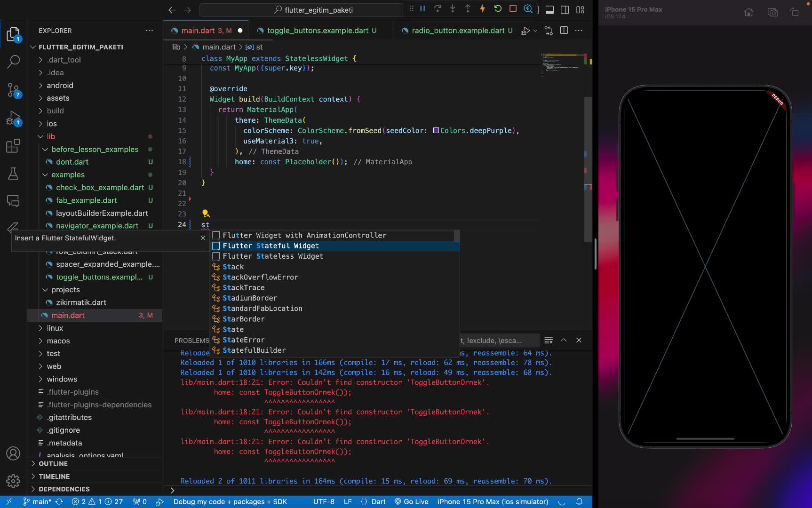Open the Testing flask view
812x508 pixels.
coord(13,174)
